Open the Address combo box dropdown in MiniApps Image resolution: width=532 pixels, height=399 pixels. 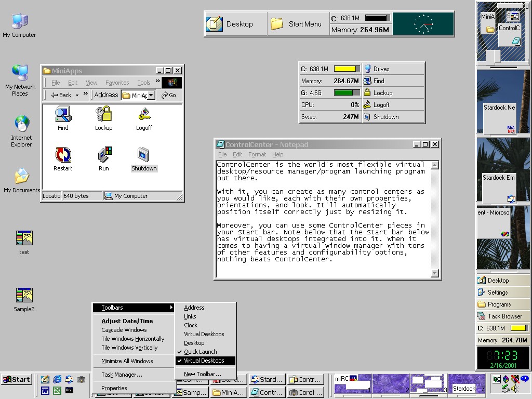[x=151, y=95]
